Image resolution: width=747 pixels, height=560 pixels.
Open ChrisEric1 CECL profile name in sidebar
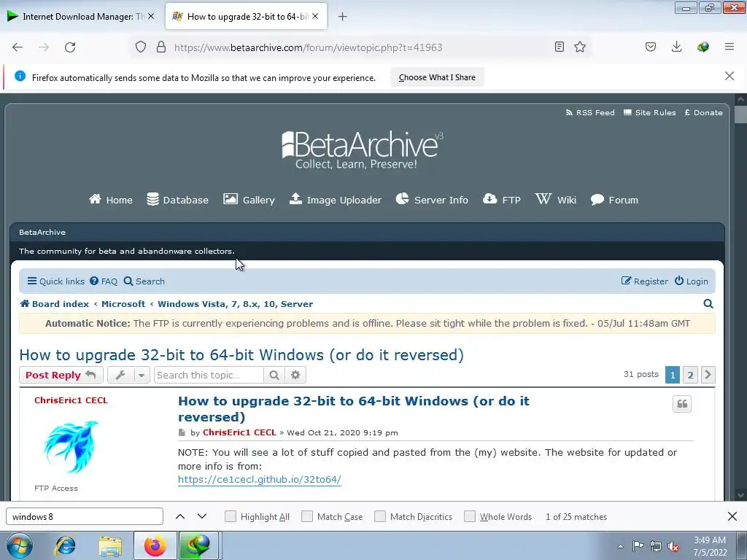[71, 400]
